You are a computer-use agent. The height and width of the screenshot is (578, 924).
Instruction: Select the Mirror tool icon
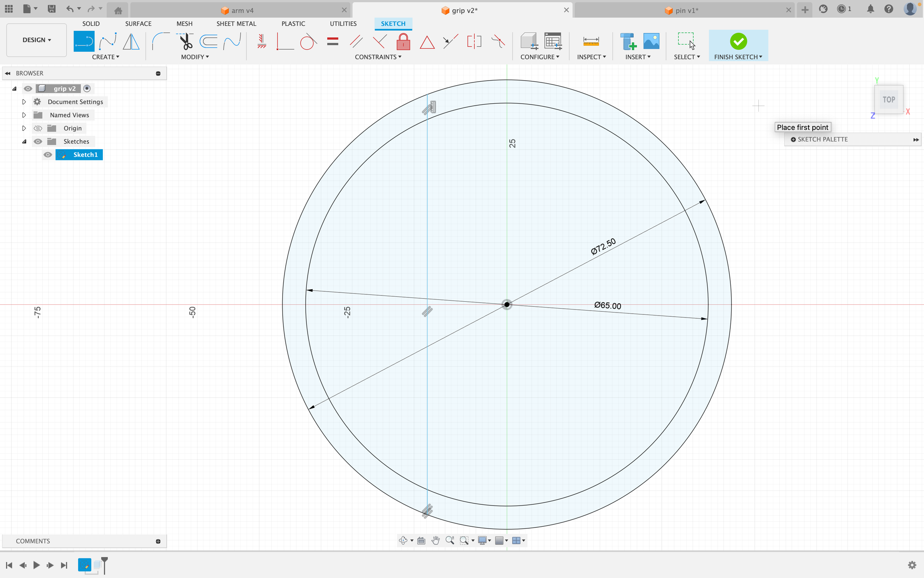[x=131, y=42]
